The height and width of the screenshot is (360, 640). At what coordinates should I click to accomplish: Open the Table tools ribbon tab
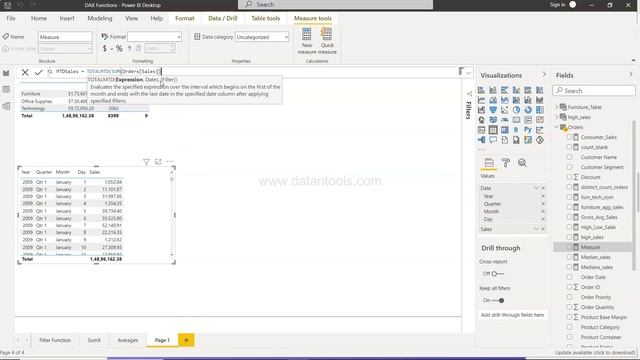tap(265, 18)
